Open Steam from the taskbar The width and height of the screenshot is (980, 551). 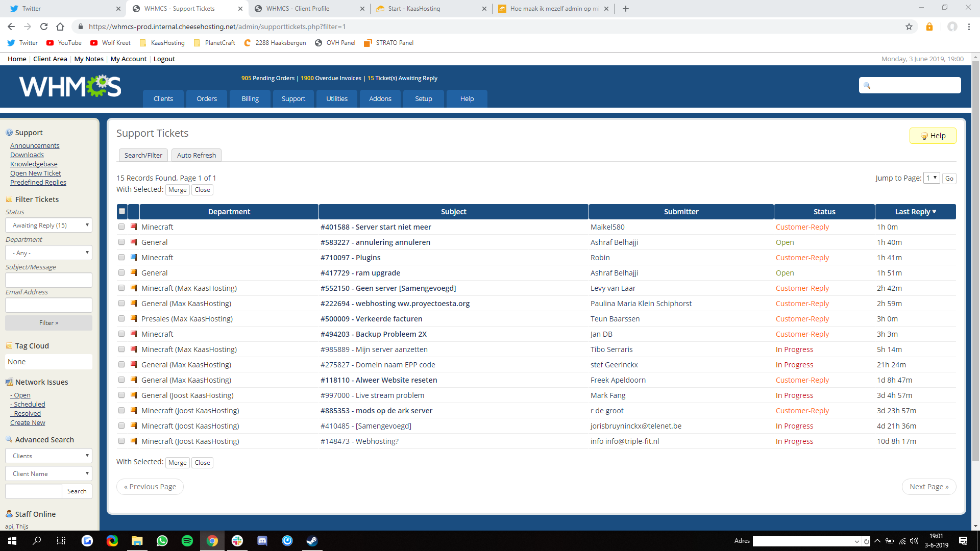(x=312, y=541)
